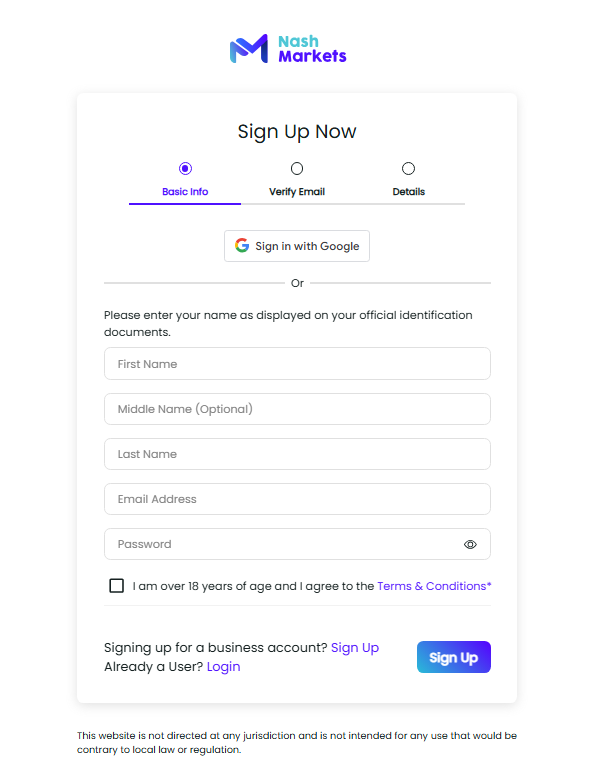Click the gradient Sign Up button
The height and width of the screenshot is (762, 592).
click(454, 657)
